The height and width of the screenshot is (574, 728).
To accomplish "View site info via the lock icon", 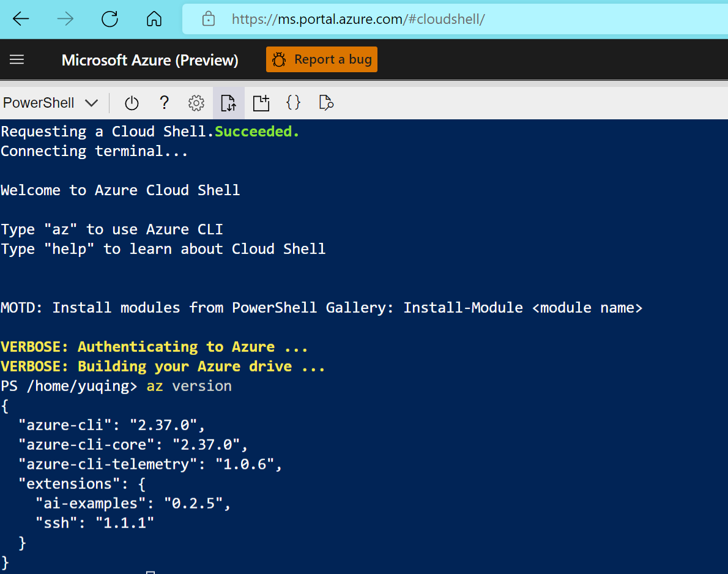I will (209, 19).
